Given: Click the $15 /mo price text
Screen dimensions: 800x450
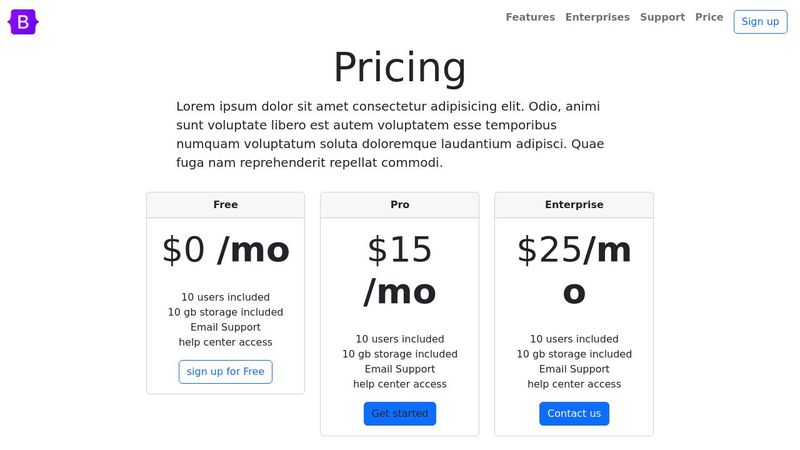Looking at the screenshot, I should [400, 270].
